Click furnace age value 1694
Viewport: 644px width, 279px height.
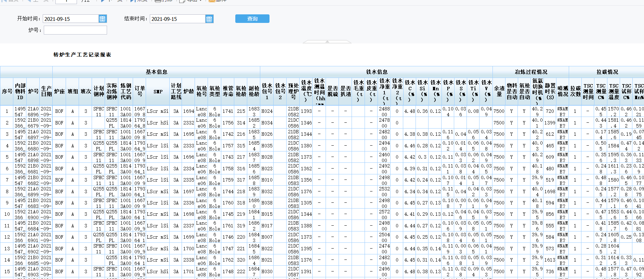188,111
